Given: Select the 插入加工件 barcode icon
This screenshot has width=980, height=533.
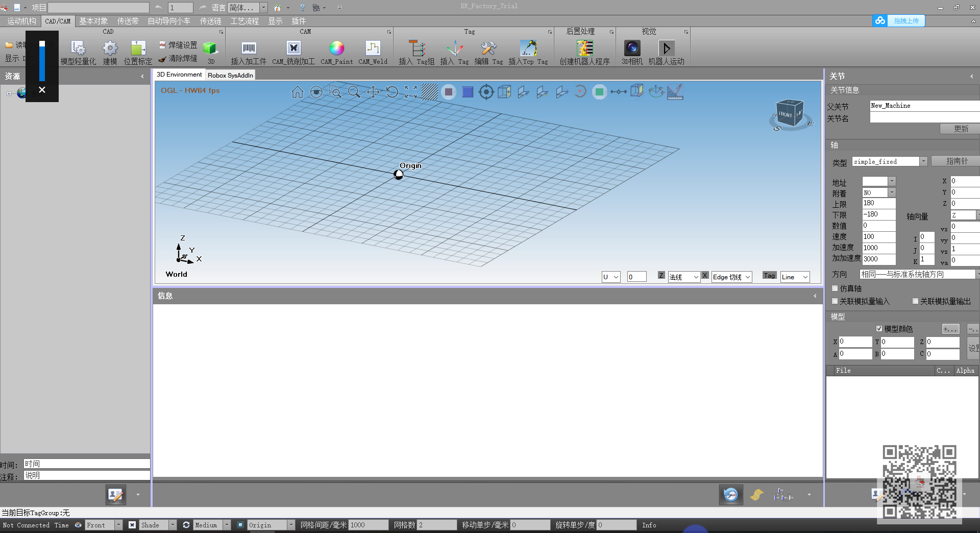Looking at the screenshot, I should 249,49.
